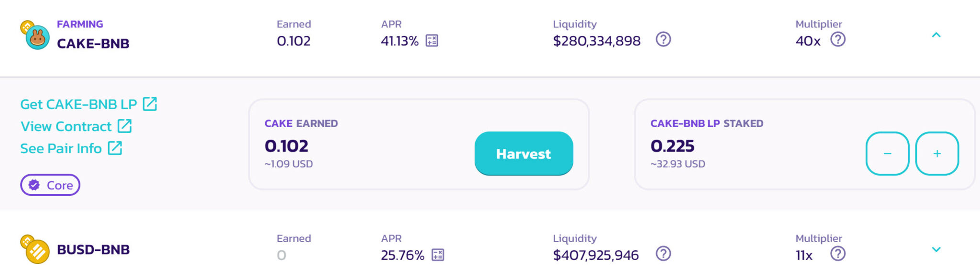Collapse the CAKE-BNB farm row

(936, 35)
